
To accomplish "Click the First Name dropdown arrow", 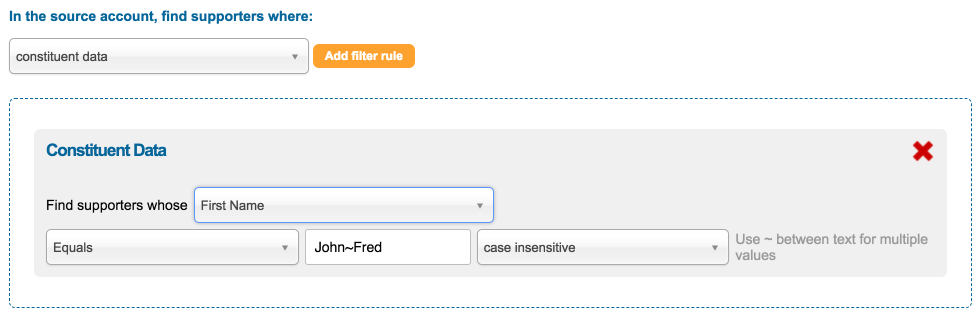I will click(480, 205).
